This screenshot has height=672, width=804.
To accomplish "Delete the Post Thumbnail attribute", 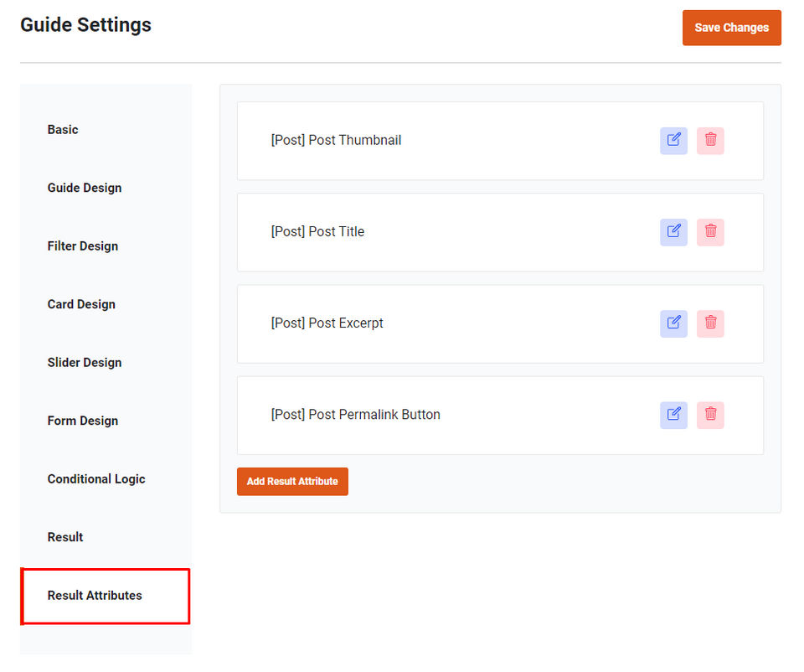I will pyautogui.click(x=710, y=141).
